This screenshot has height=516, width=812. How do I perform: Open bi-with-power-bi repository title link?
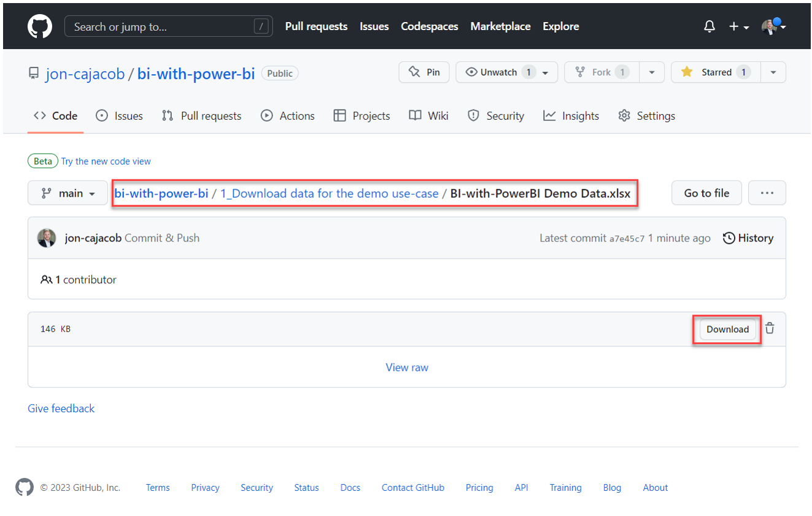(196, 74)
